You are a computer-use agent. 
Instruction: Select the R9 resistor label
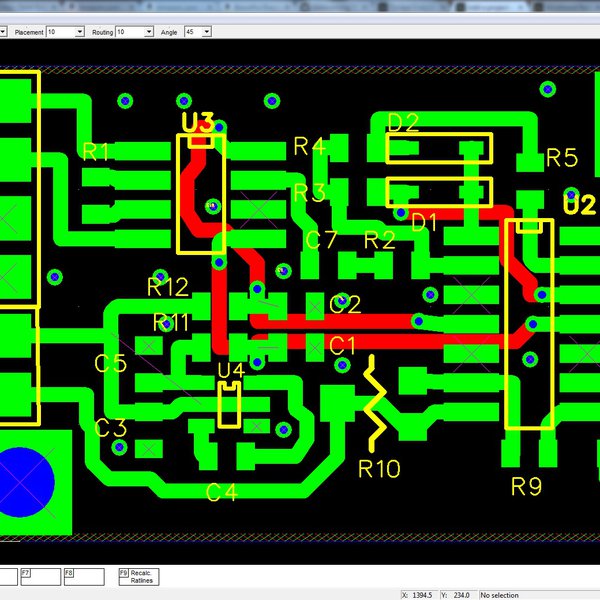[527, 486]
